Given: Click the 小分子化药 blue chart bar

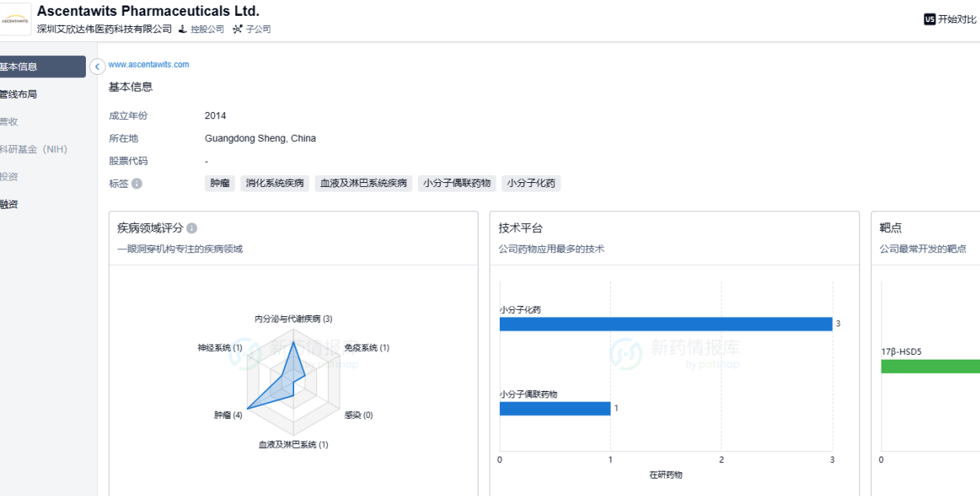Looking at the screenshot, I should [x=665, y=324].
